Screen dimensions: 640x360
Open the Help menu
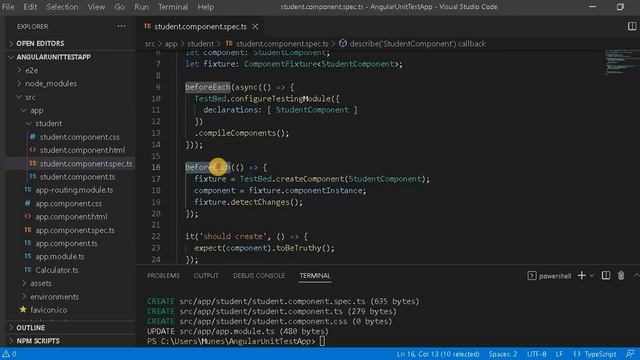205,7
